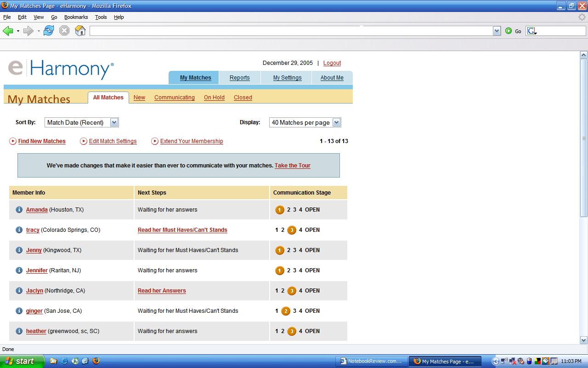This screenshot has height=368, width=588.
Task: Select the Communicating sub-tab
Action: 175,98
